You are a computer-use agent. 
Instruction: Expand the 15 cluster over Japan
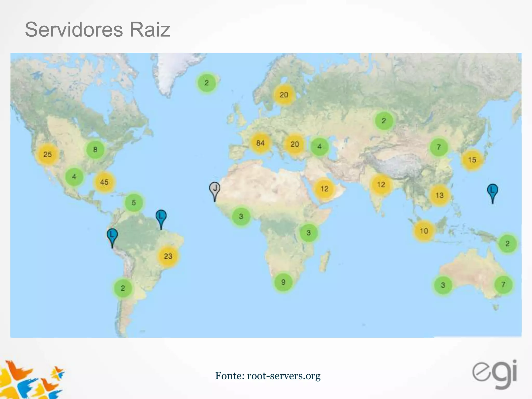coord(472,160)
